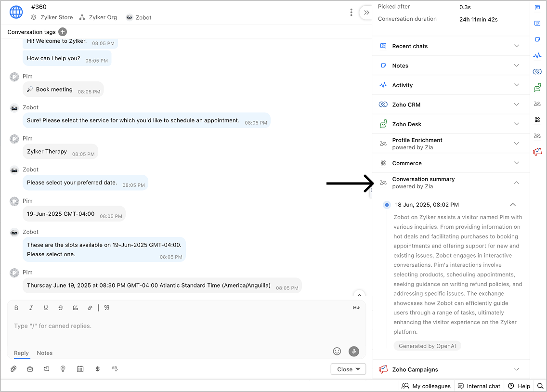Click the translate AB icon below editor
This screenshot has width=547, height=392.
click(115, 368)
